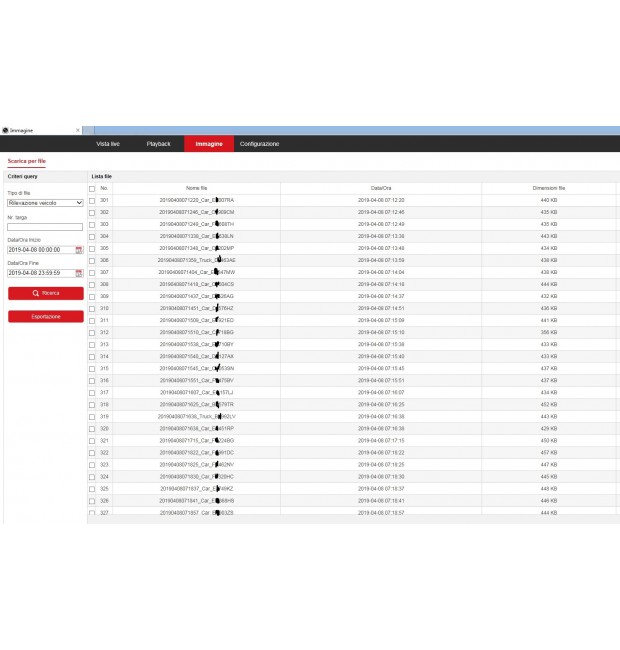Screen dimensions: 620x650
Task: Click the Data/Ora Inizio date field
Action: point(40,249)
